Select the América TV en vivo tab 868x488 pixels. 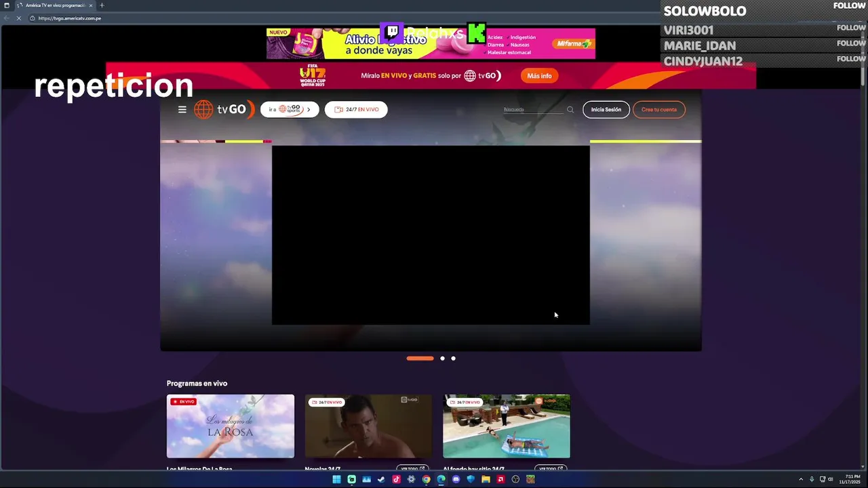pos(54,5)
